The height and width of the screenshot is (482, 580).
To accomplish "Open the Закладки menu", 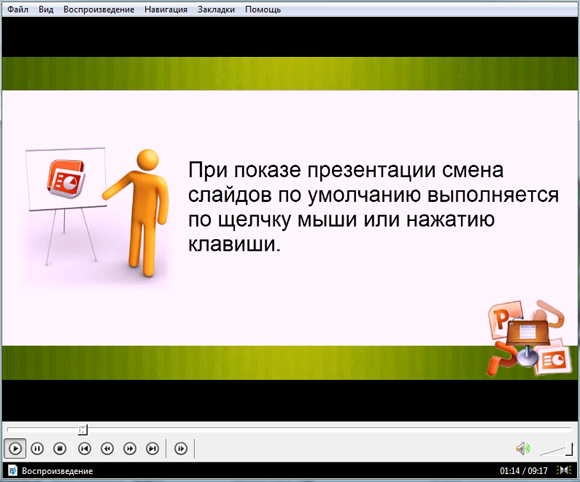I will click(x=216, y=9).
